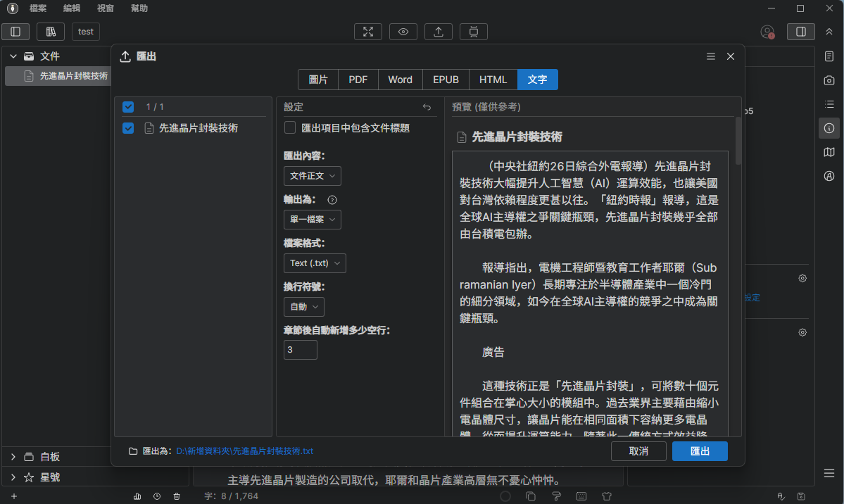
Task: Click the 取消 button
Action: 638,451
